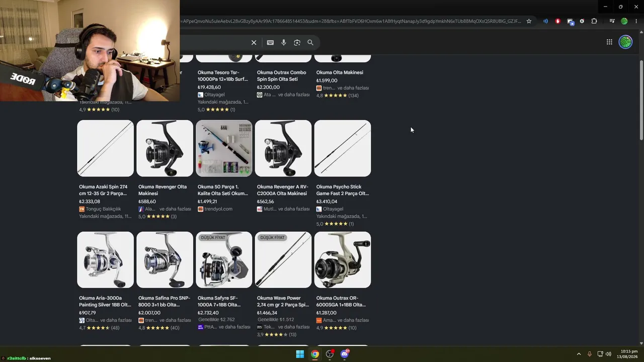This screenshot has height=362, width=644.
Task: Open the Google account avatar
Action: point(625,42)
